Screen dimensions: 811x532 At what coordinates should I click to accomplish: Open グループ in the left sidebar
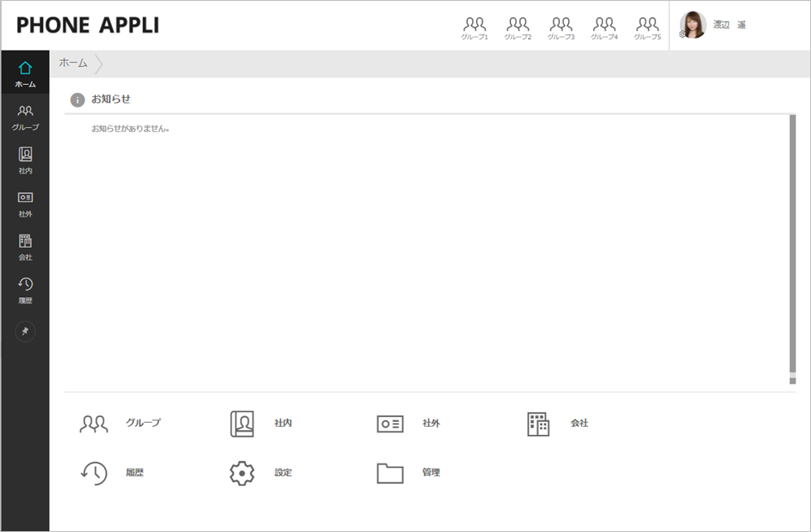25,117
